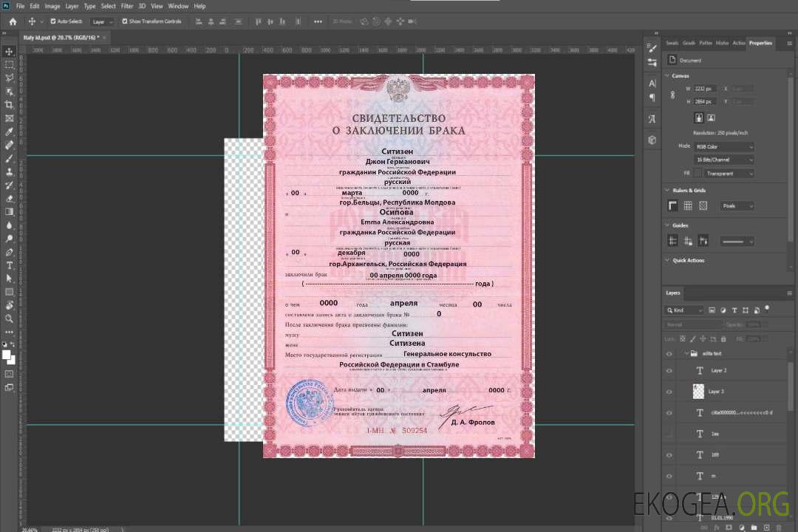Open the Properties panel flyout menu
This screenshot has height=532, width=798.
point(789,44)
